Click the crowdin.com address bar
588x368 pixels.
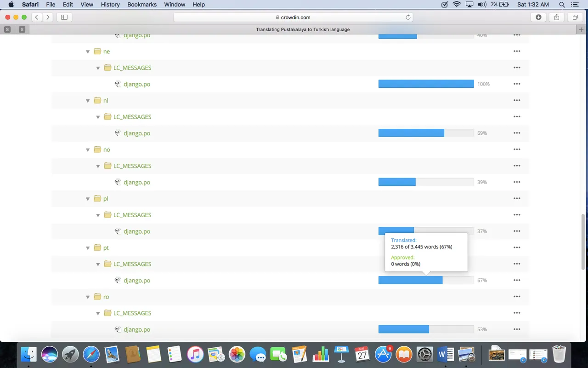point(293,17)
